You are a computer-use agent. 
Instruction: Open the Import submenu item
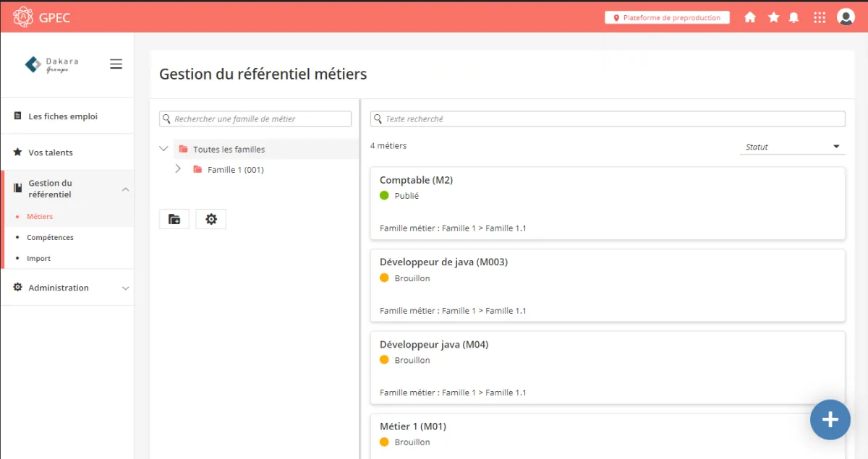(38, 258)
